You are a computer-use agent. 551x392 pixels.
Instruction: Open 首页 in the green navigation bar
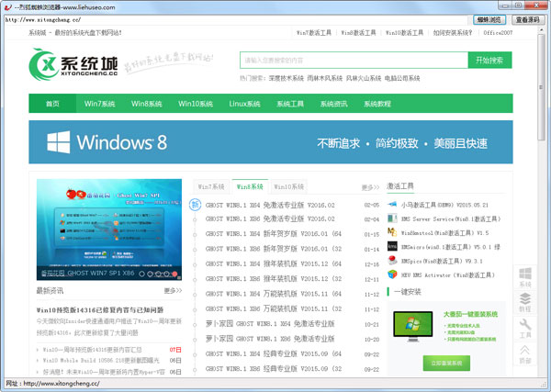tap(52, 104)
